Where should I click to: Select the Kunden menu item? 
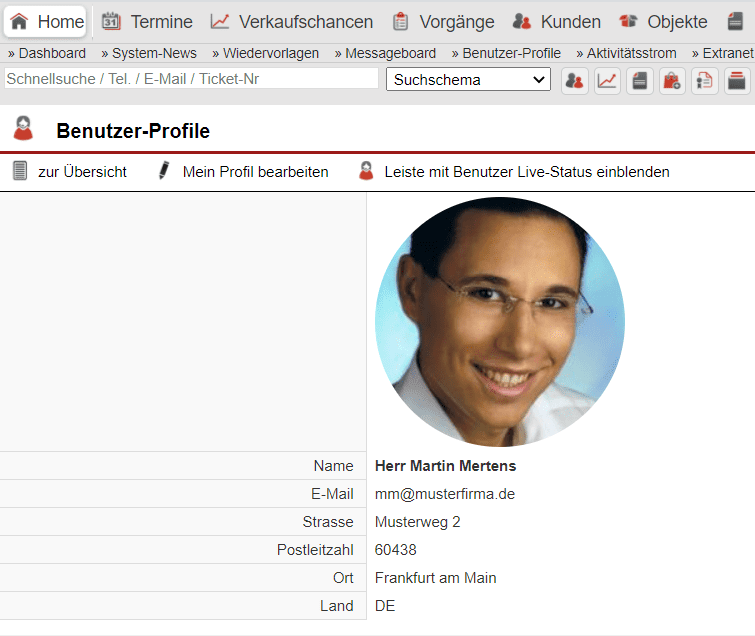[557, 22]
